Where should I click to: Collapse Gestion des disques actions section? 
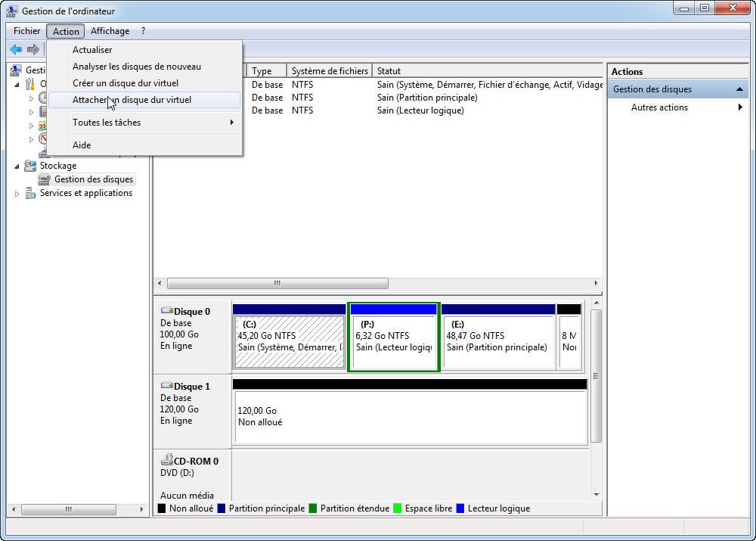coord(739,89)
